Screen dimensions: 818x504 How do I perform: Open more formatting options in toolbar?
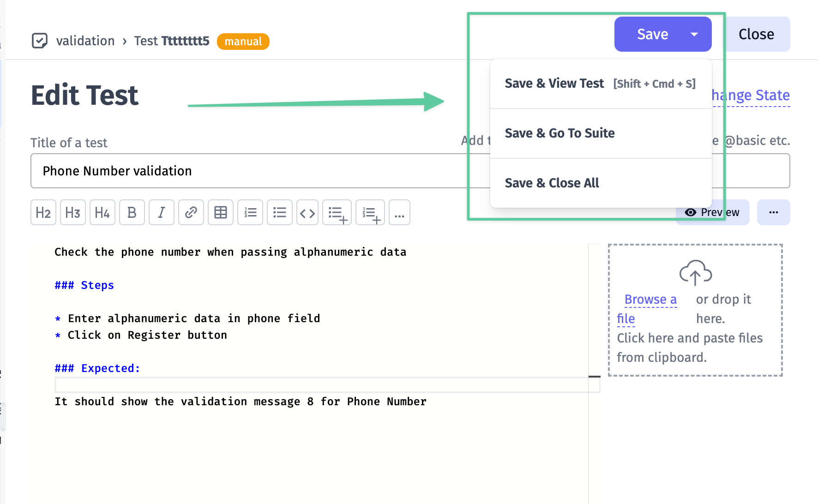point(400,212)
